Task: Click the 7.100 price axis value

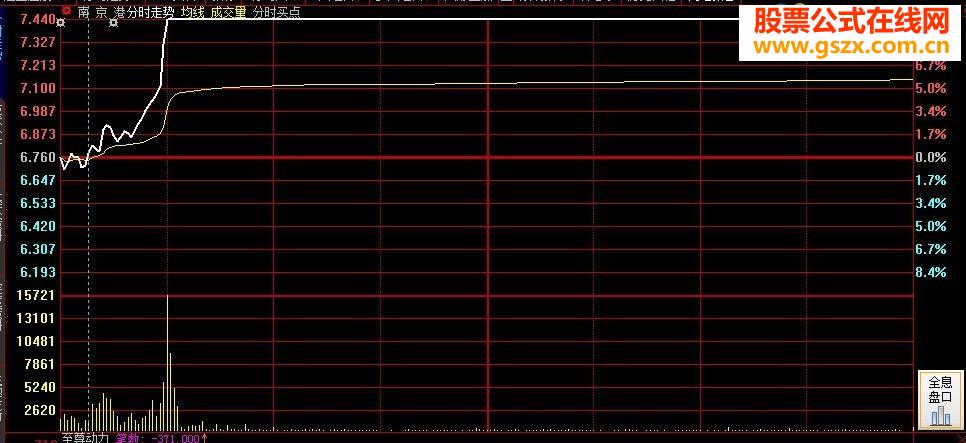Action: tap(38, 89)
